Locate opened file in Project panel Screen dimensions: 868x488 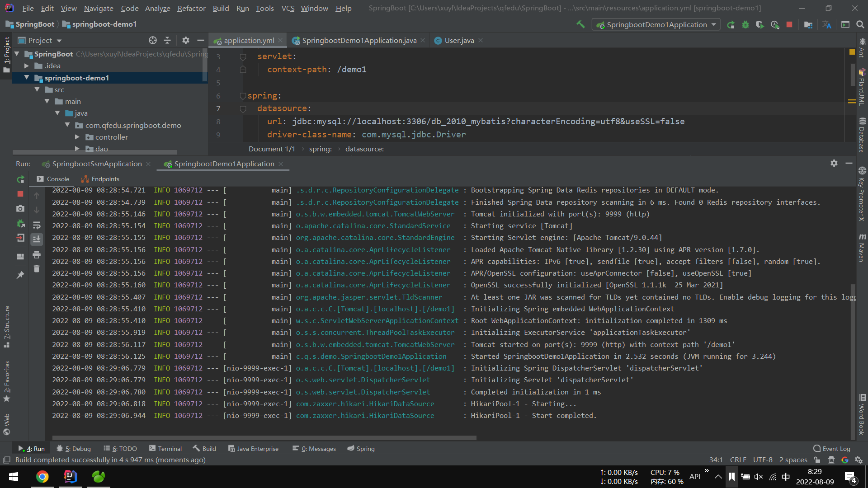coord(153,40)
